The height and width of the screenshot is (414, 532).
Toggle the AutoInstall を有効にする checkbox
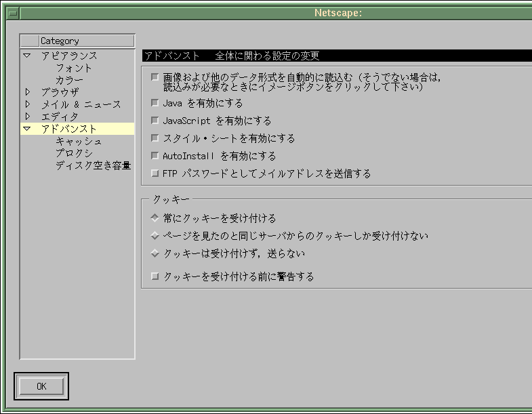[155, 155]
